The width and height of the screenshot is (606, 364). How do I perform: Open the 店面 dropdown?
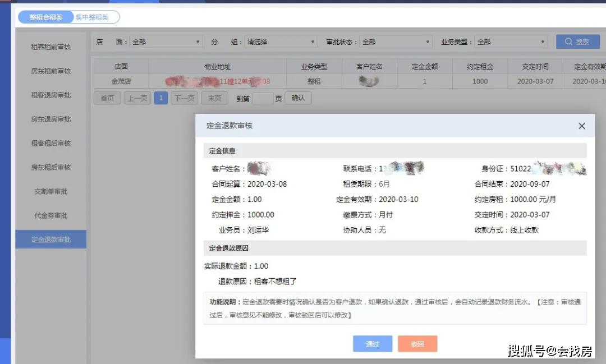(166, 42)
